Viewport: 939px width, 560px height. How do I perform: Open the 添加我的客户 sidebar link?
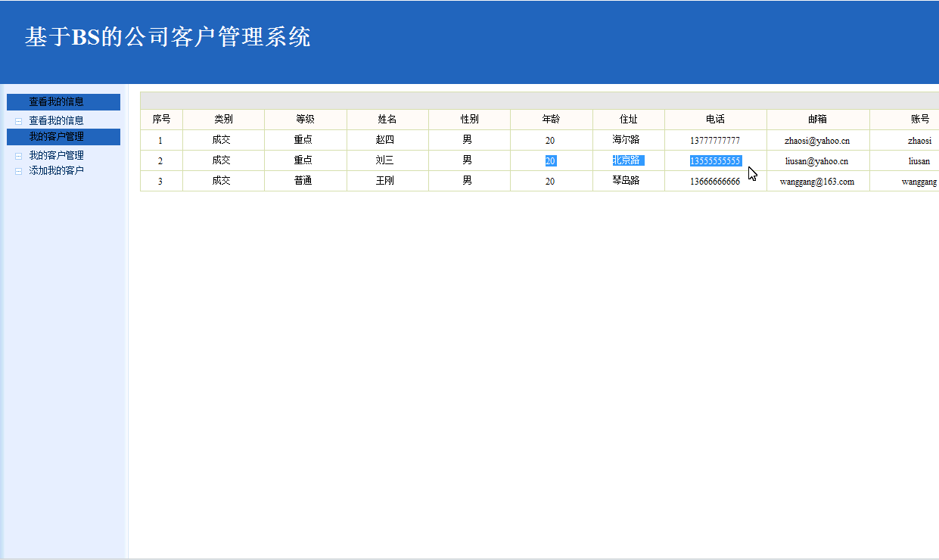pos(56,170)
